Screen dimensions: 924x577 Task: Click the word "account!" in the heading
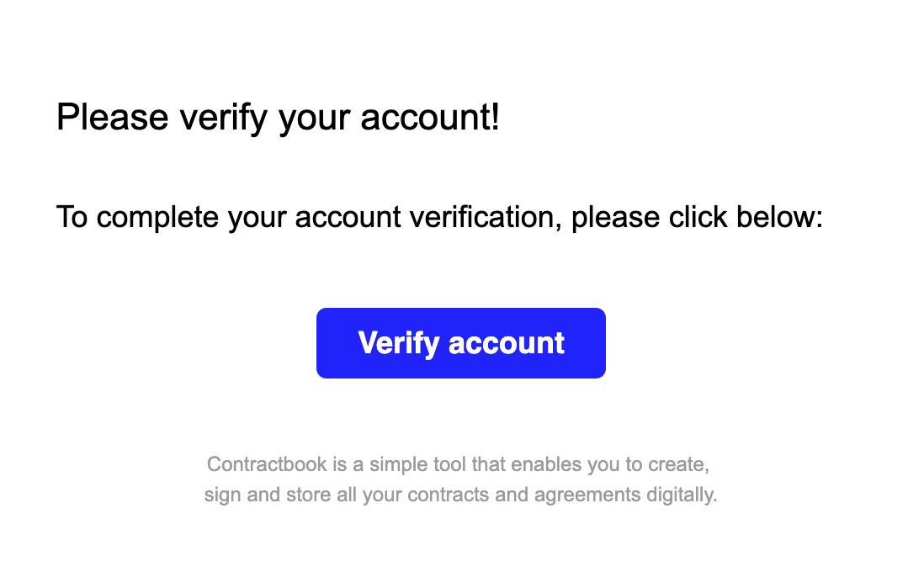tap(430, 117)
